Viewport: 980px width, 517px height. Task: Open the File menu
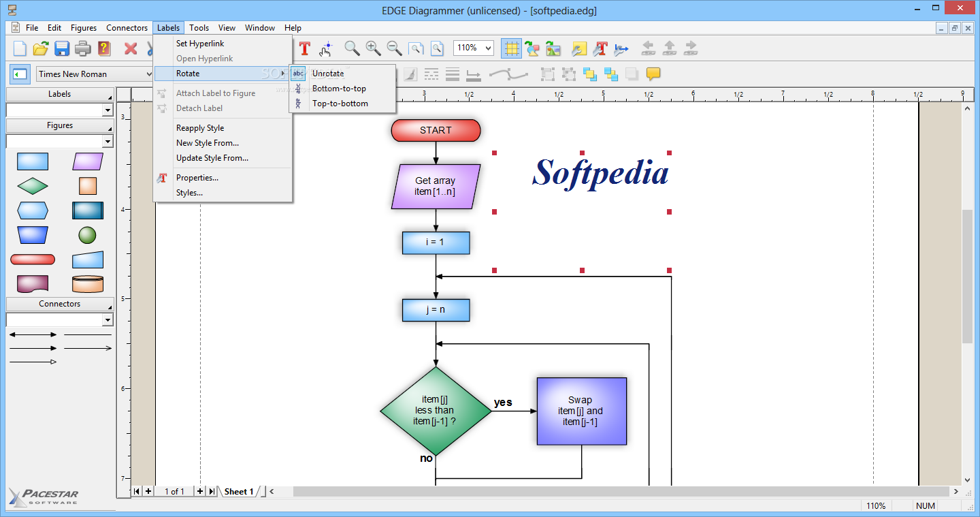pyautogui.click(x=32, y=28)
